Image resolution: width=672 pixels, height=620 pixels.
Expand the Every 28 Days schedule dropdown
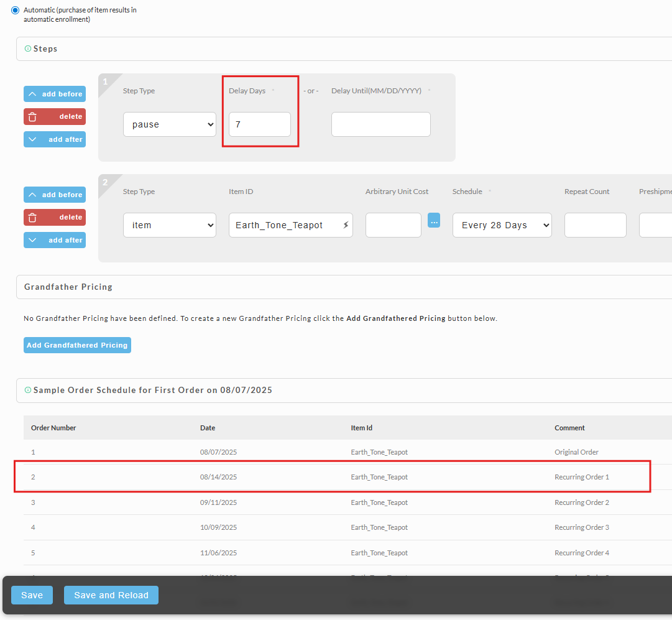tap(502, 225)
